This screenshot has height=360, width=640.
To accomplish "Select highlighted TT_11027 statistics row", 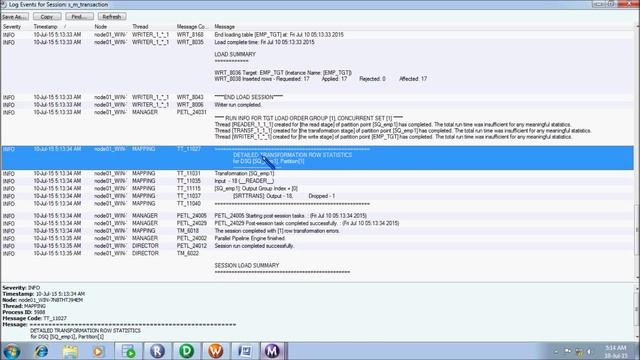I will [317, 158].
